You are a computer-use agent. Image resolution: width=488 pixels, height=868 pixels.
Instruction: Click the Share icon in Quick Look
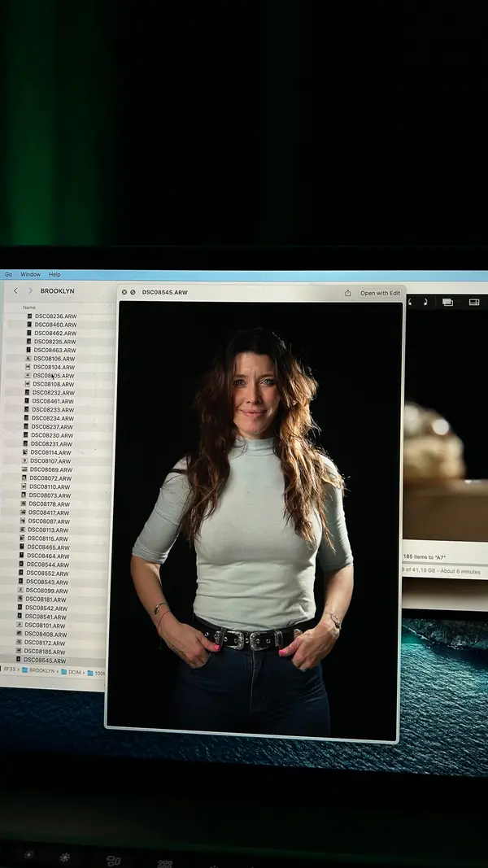348,293
